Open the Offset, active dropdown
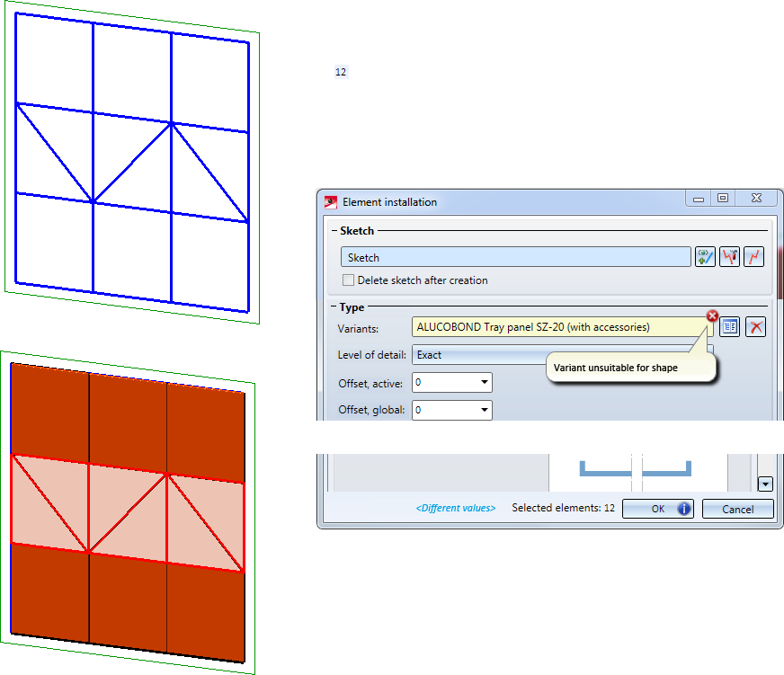Image resolution: width=784 pixels, height=675 pixels. pos(484,383)
